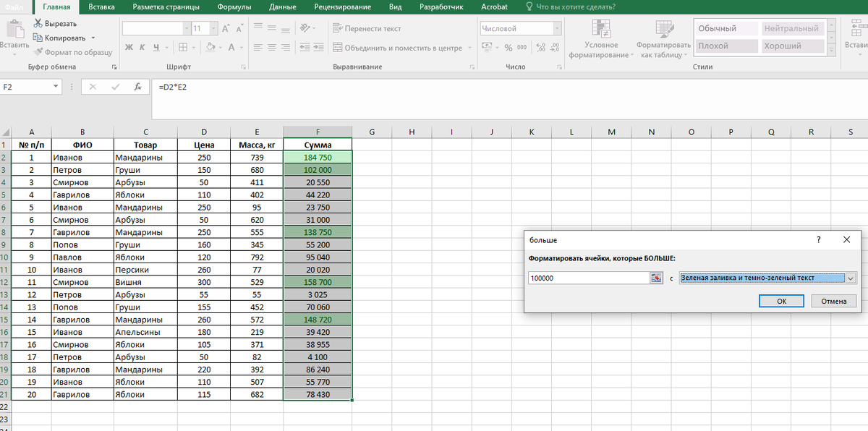The height and width of the screenshot is (431, 868).
Task: Click the Copy (Копировать) icon
Action: (x=38, y=38)
